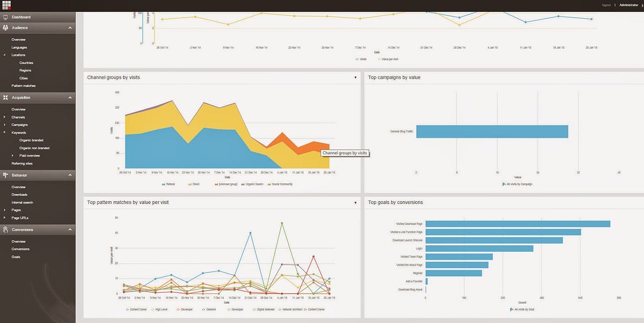Viewport: 644px width, 323px height.
Task: Click the logout link
Action: click(x=605, y=4)
